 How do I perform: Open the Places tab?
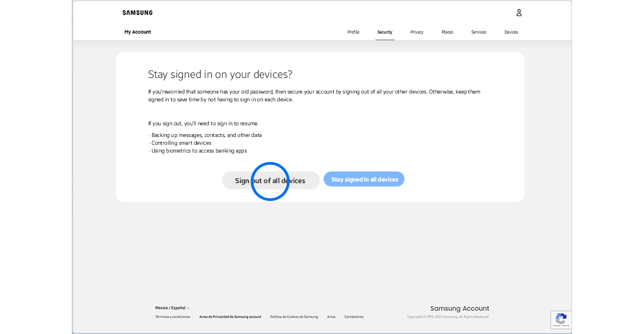coord(447,32)
